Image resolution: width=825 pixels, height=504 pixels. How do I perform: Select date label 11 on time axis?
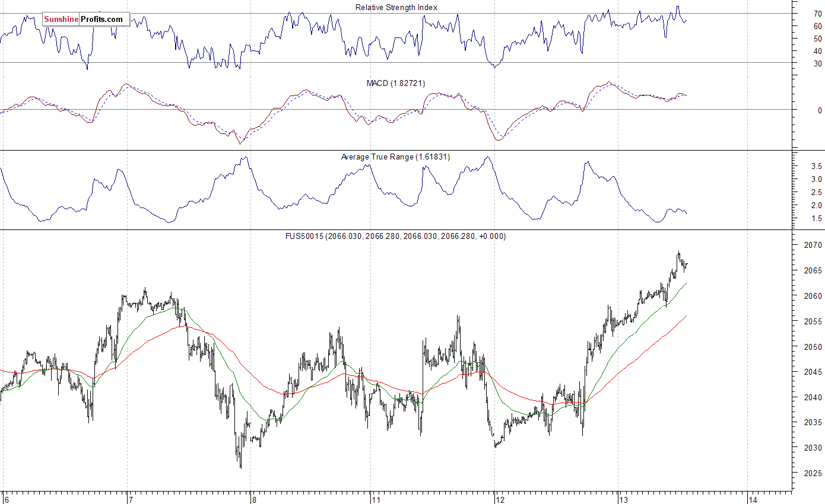(376, 499)
